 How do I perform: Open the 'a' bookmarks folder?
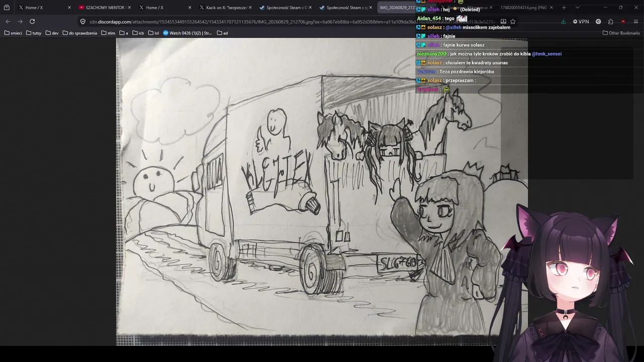[124, 33]
